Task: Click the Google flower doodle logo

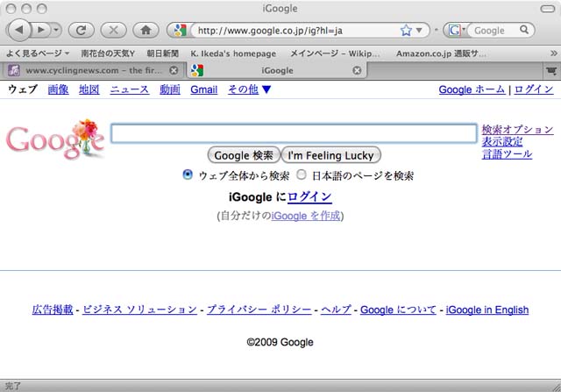Action: pos(55,139)
